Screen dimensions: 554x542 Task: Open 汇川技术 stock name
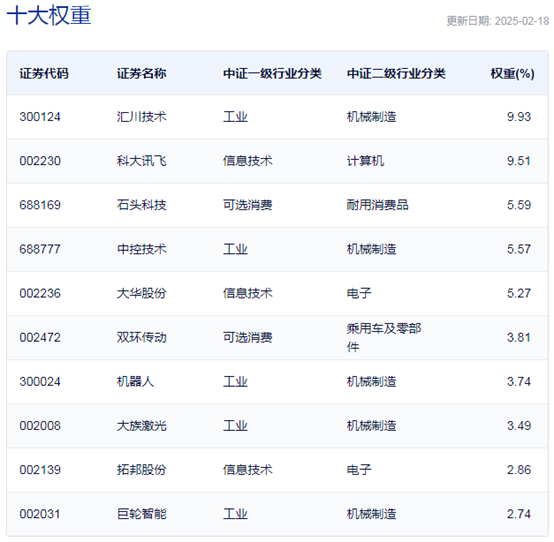point(141,117)
